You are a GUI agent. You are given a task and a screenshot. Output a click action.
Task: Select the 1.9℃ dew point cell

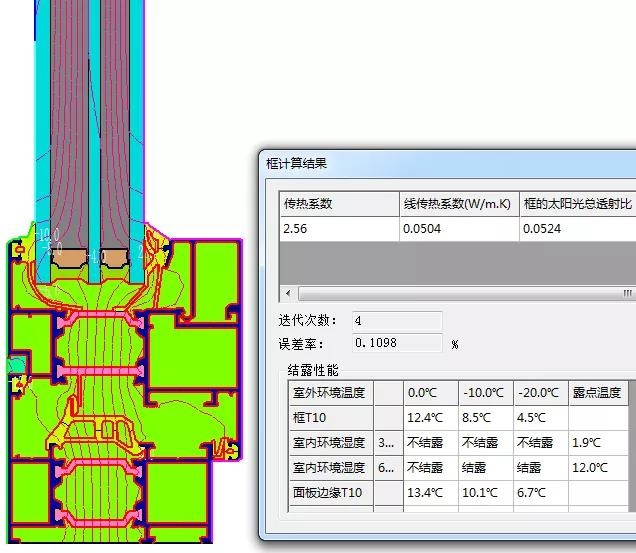click(598, 443)
